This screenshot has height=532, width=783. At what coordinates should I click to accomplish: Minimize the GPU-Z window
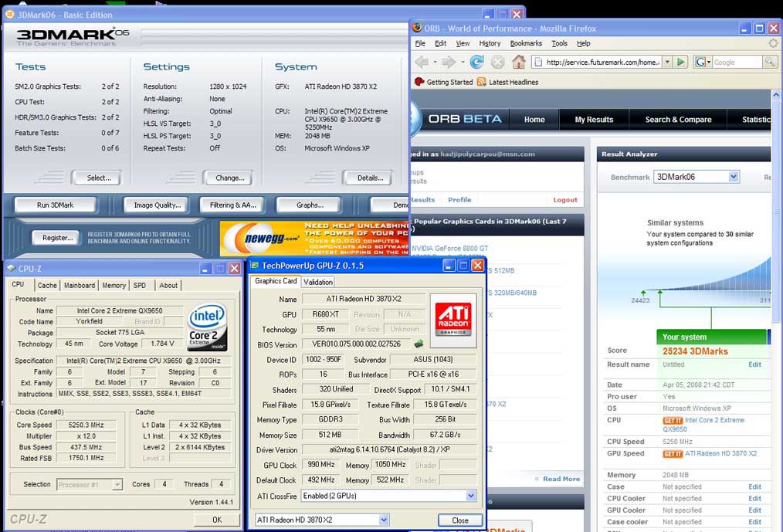tap(449, 266)
